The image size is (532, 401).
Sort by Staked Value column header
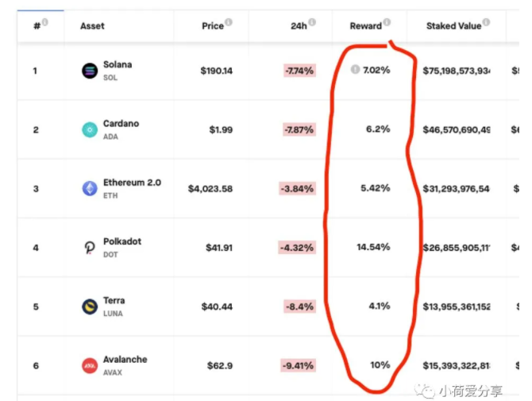tap(453, 26)
